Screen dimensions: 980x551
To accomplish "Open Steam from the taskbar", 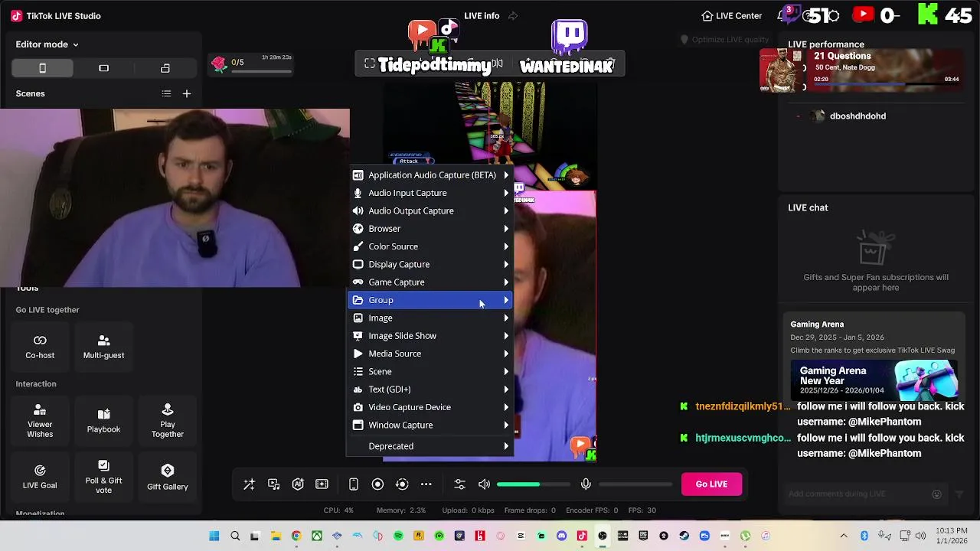I will (x=684, y=536).
